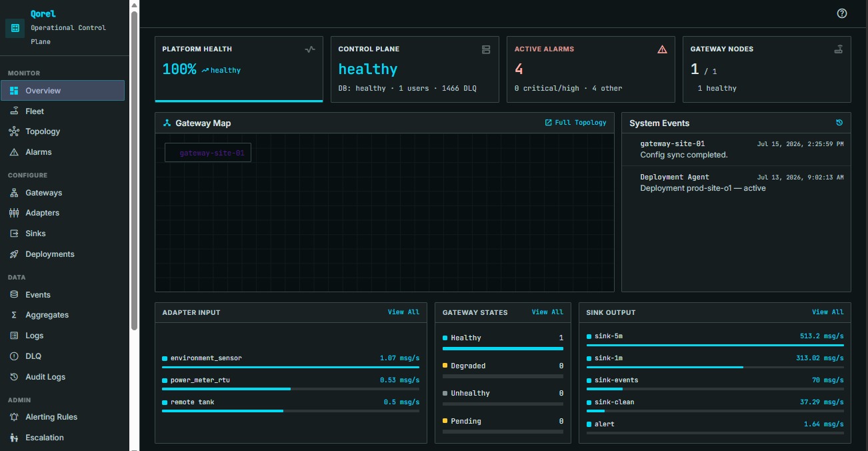Click the Degraded gateway state label
The image size is (868, 451).
tap(468, 366)
